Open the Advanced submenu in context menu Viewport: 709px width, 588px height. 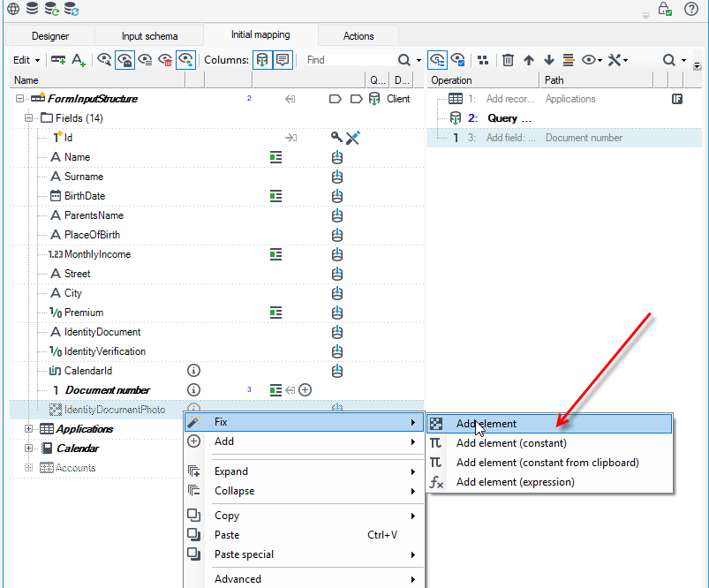[x=305, y=579]
